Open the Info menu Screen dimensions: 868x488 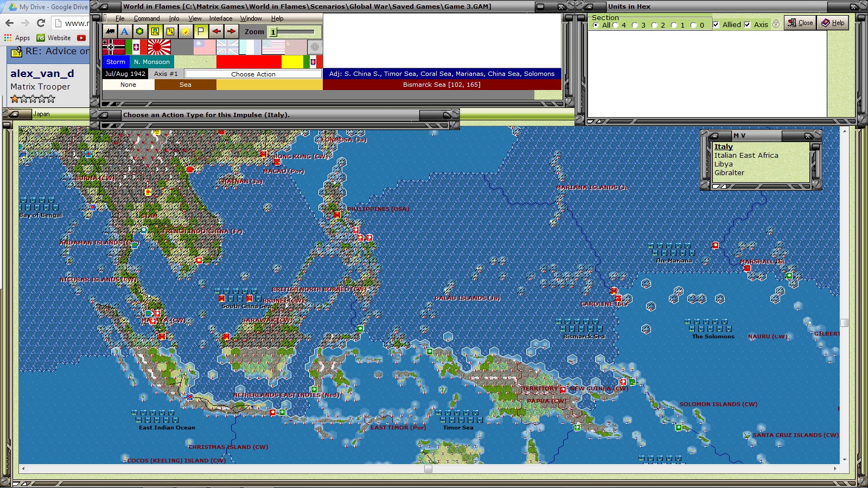click(x=174, y=18)
